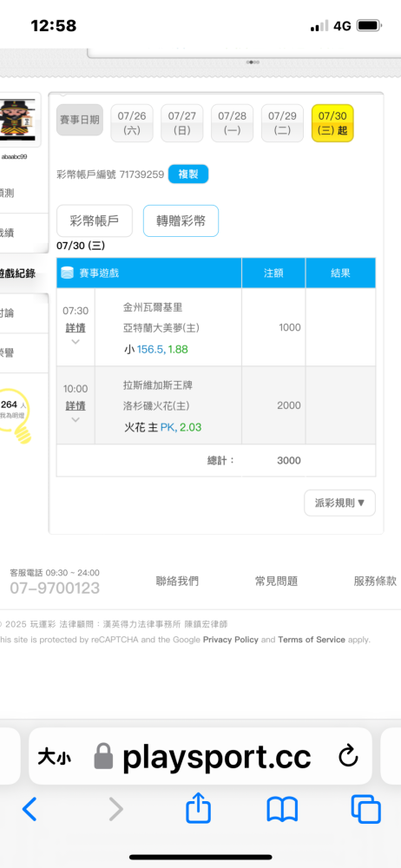Screen dimensions: 401x868
Task: Click the 轉贈彩幣 button
Action: coord(181,220)
